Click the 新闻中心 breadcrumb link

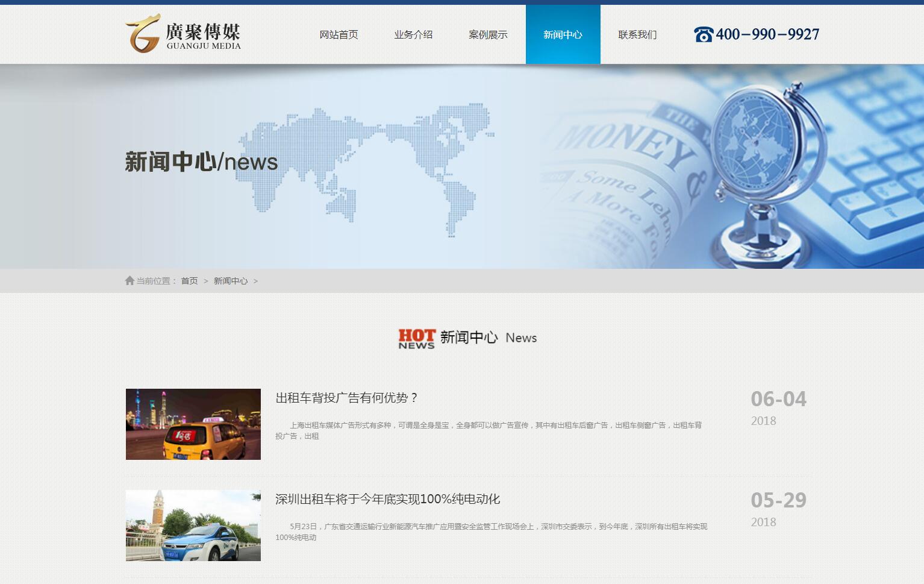click(x=230, y=281)
